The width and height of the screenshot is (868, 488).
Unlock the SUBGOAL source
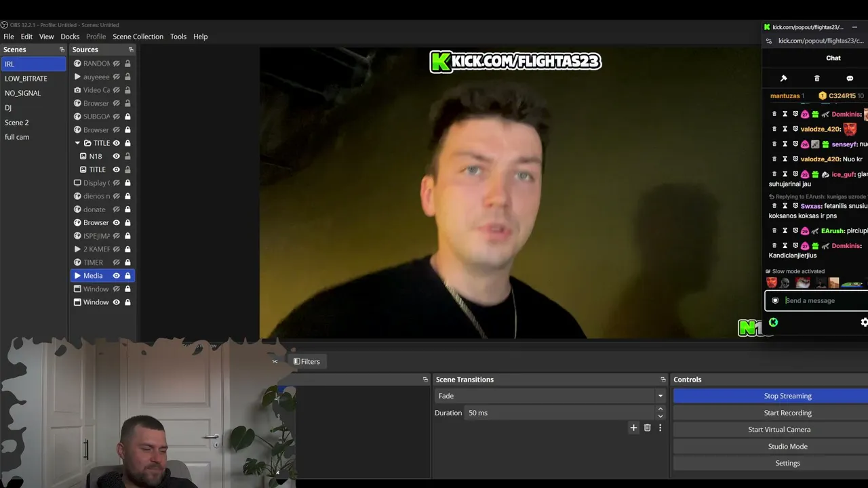click(x=127, y=117)
